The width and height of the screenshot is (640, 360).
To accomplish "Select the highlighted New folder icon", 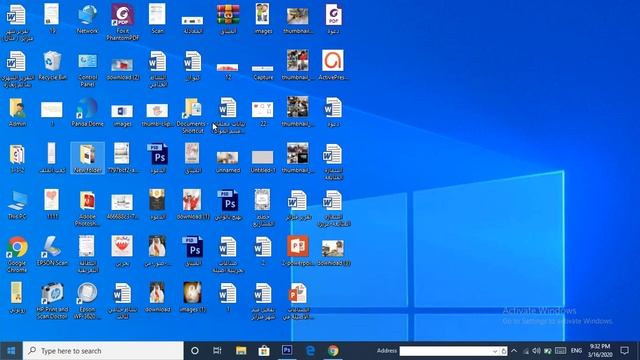I will [x=87, y=158].
